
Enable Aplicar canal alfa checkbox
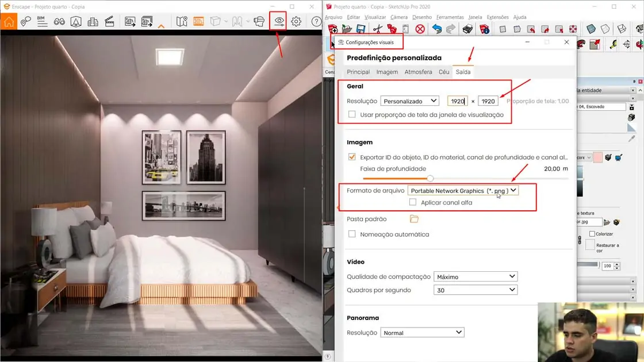point(413,202)
